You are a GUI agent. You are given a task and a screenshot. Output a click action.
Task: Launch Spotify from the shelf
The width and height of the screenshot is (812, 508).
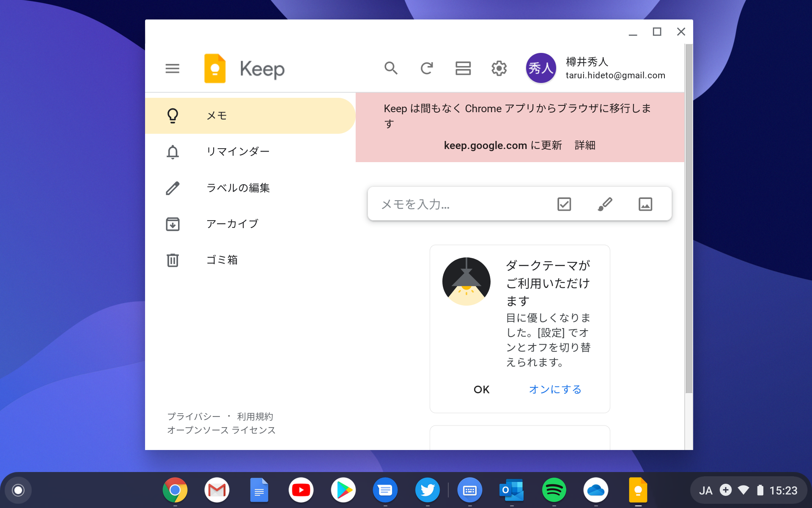pos(554,490)
